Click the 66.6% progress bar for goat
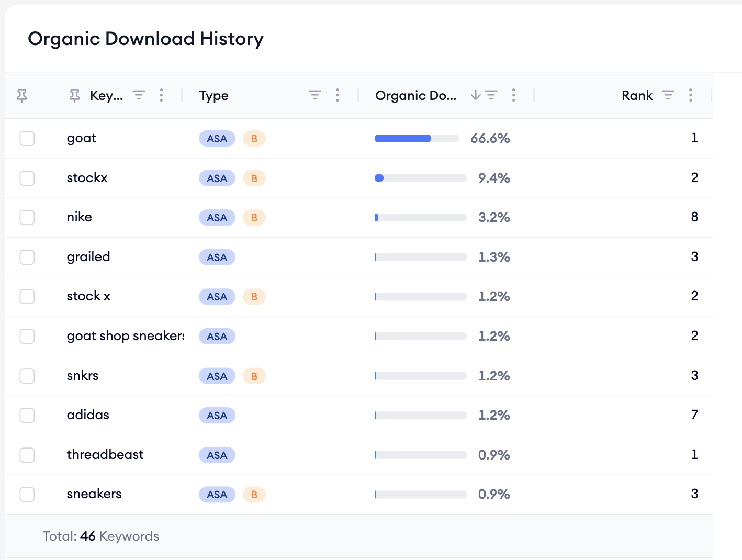Image resolution: width=742 pixels, height=560 pixels. click(x=417, y=139)
